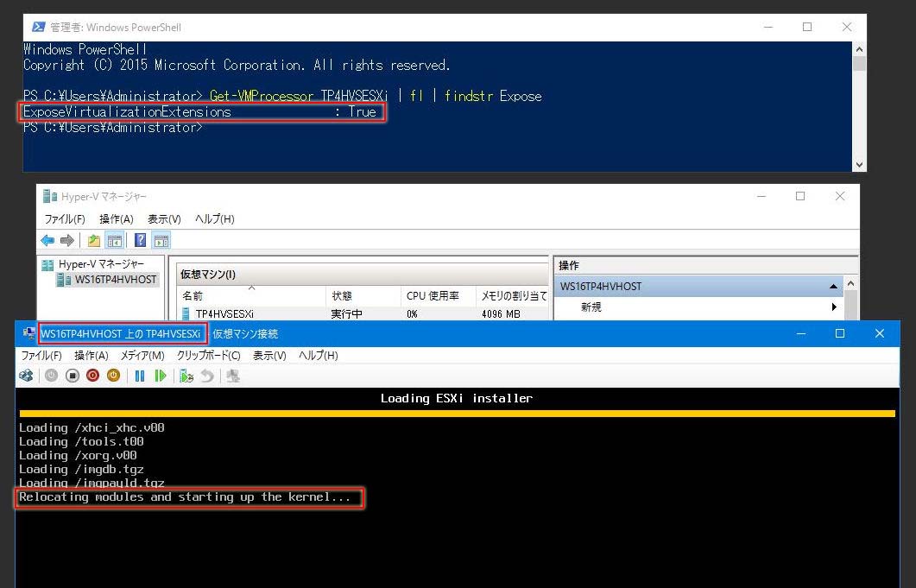916x588 pixels.
Task: Sort by the 状態 column header
Action: tap(363, 296)
